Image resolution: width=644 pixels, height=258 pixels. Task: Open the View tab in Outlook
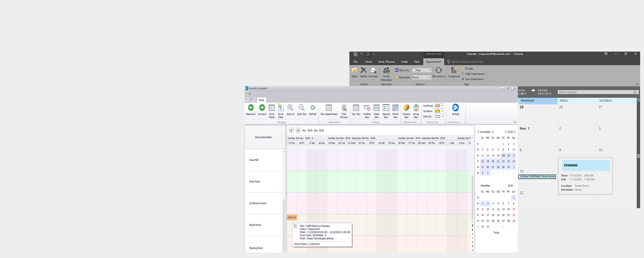[x=417, y=62]
